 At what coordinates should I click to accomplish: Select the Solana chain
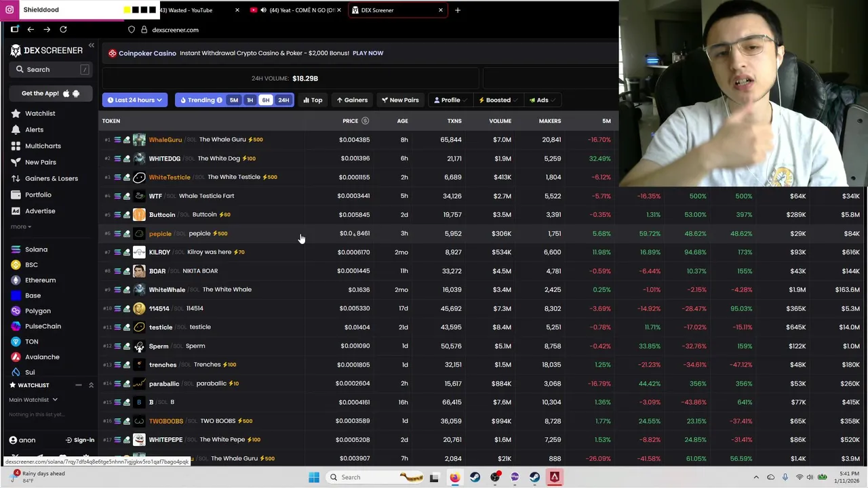[36, 249]
